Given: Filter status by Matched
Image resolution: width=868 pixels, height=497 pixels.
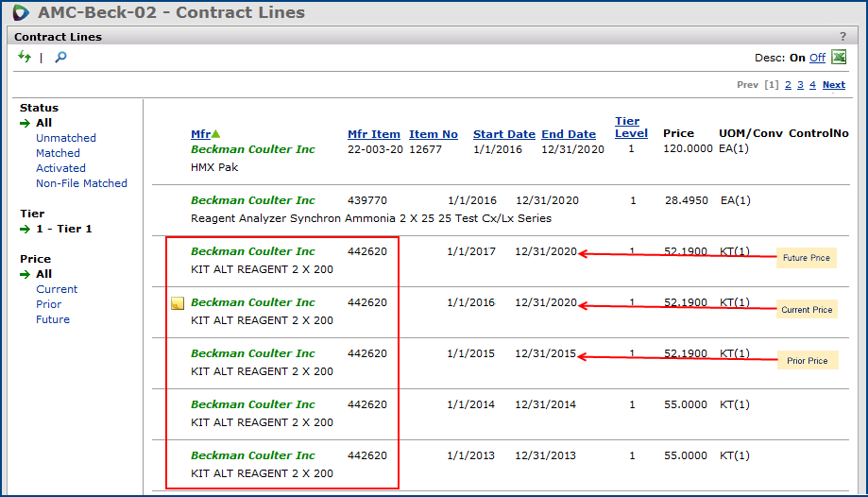Looking at the screenshot, I should [58, 153].
